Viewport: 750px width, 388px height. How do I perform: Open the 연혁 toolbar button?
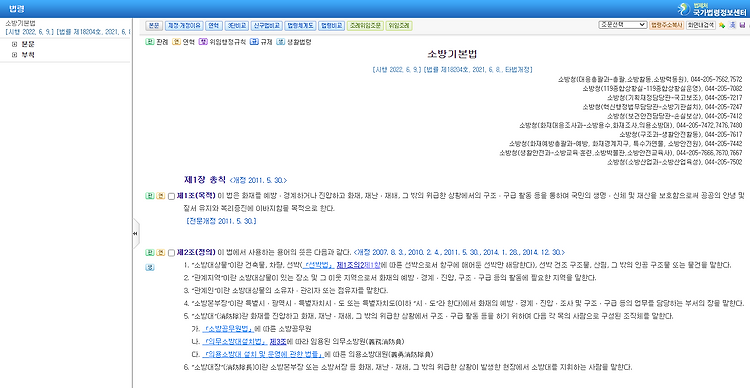point(214,25)
